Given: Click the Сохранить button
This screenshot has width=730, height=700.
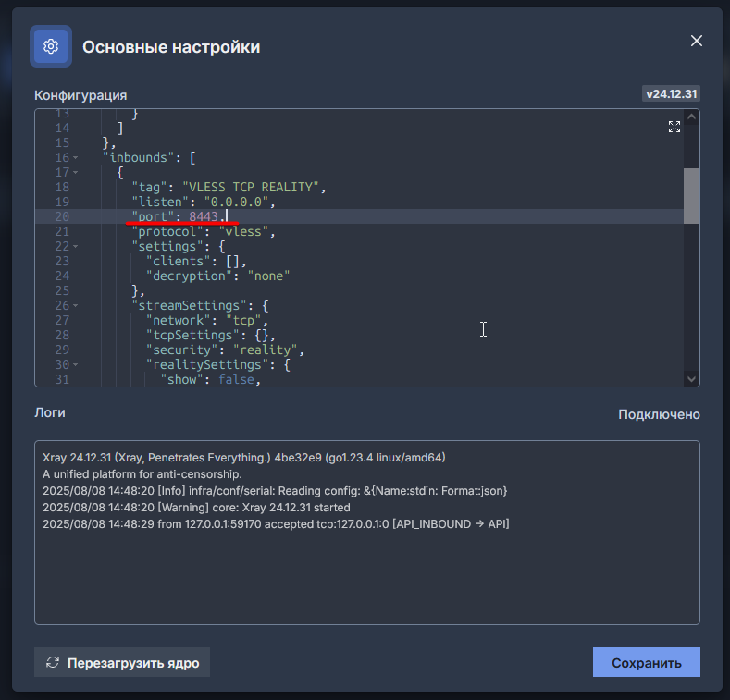Looking at the screenshot, I should [646, 662].
